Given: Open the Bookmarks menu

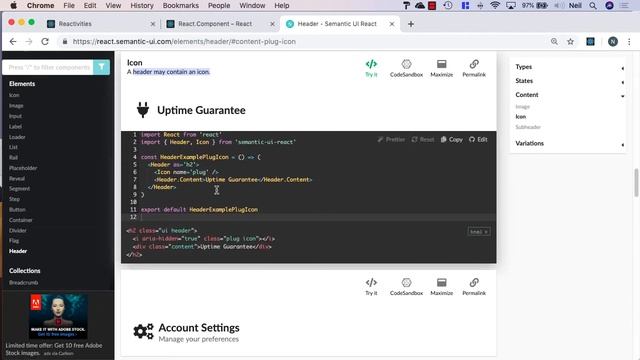Looking at the screenshot, I should (x=180, y=5).
